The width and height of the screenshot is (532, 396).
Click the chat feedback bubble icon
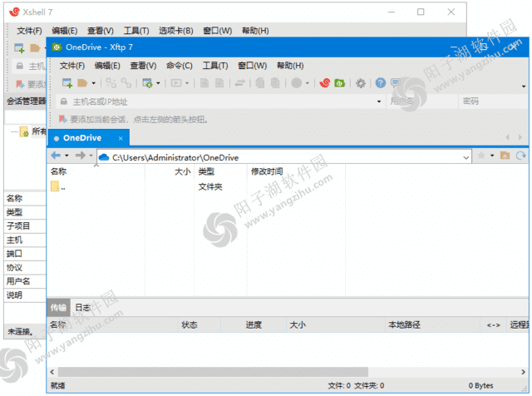396,83
